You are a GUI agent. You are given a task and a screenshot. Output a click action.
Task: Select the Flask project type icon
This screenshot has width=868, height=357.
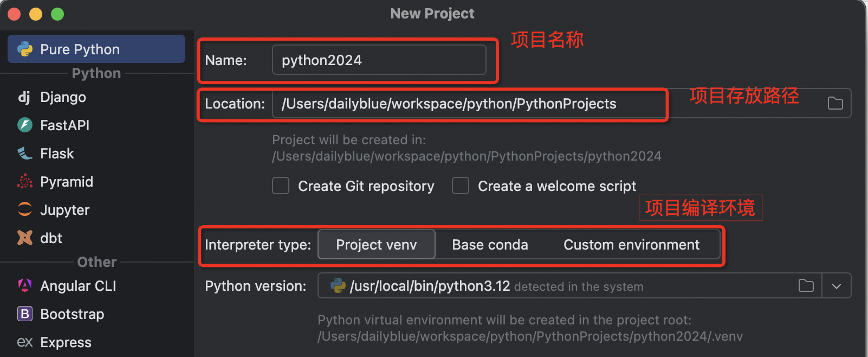pyautogui.click(x=25, y=154)
